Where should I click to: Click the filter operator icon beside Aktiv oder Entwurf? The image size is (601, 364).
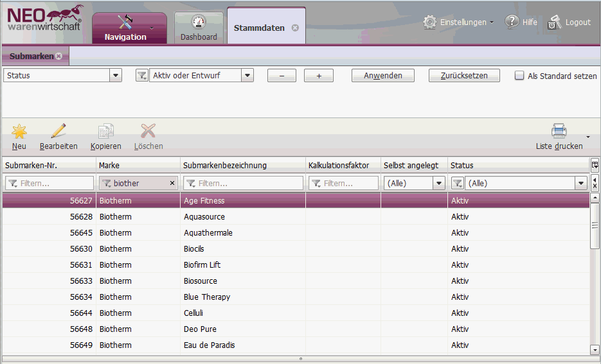pyautogui.click(x=142, y=76)
